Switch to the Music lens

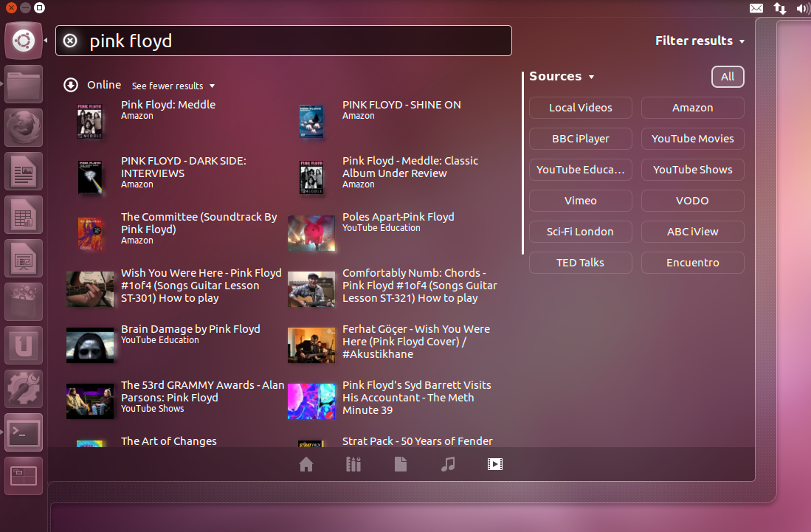click(448, 464)
